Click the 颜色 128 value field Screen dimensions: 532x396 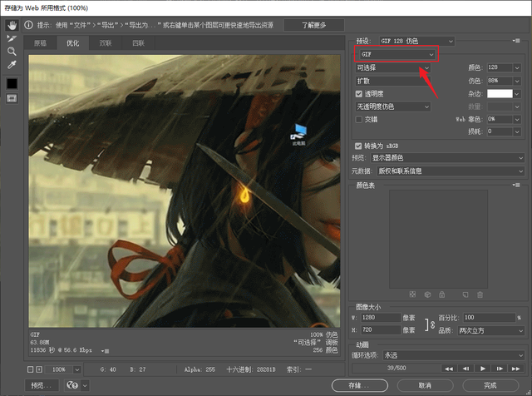(x=500, y=67)
